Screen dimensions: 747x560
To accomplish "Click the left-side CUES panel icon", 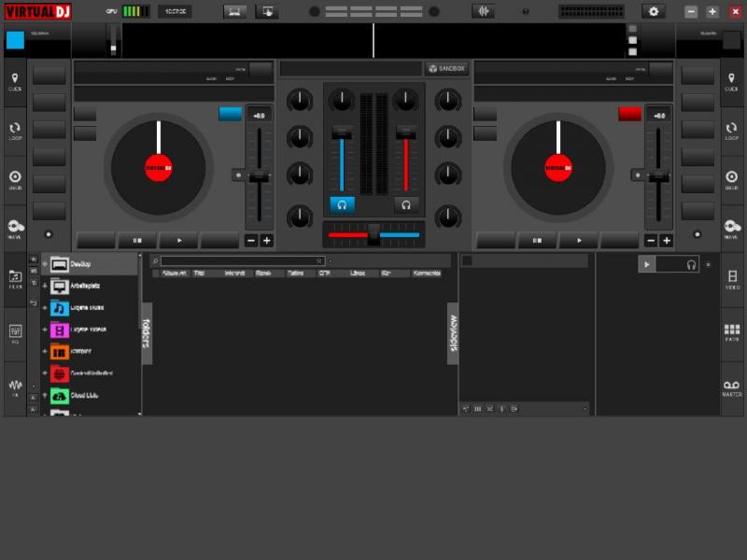I will [15, 81].
